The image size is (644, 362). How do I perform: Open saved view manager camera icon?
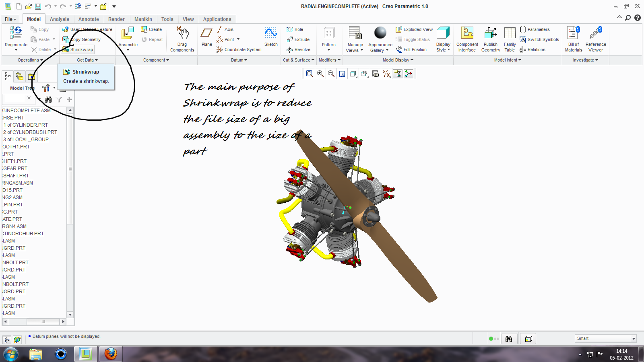(376, 74)
